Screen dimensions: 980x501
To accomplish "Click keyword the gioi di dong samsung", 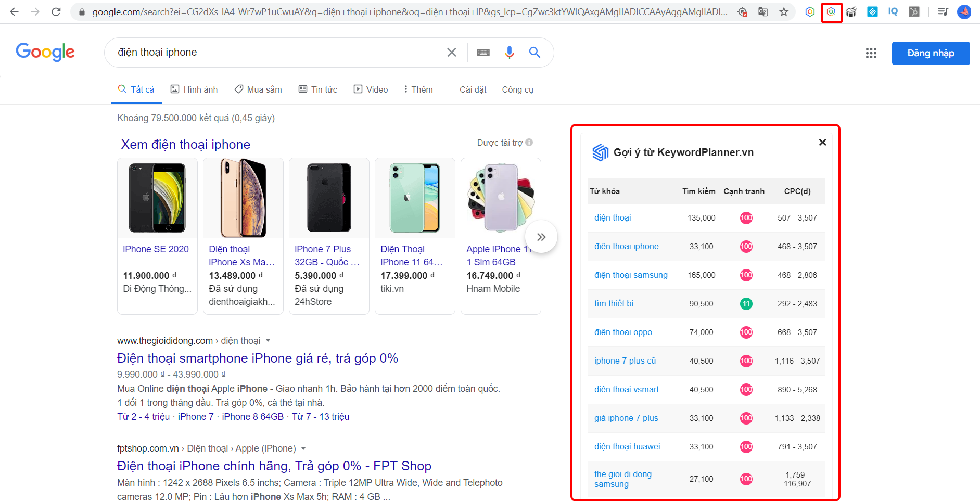I will click(623, 479).
